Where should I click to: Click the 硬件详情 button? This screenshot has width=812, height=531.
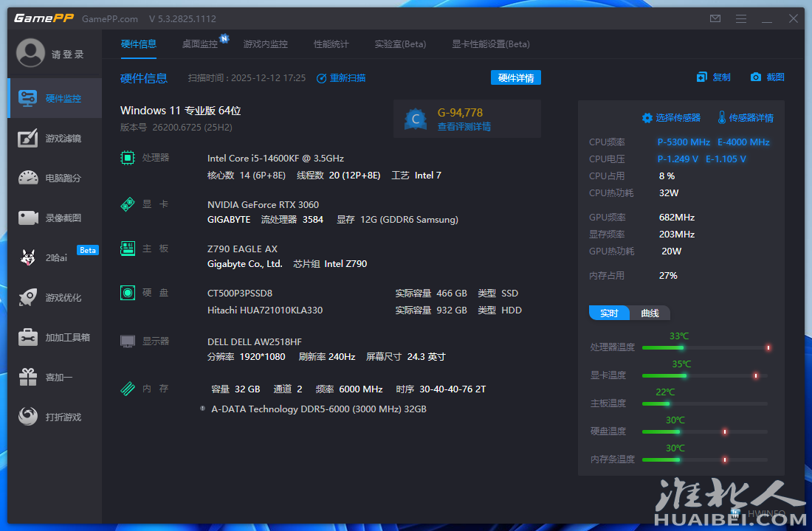point(515,77)
